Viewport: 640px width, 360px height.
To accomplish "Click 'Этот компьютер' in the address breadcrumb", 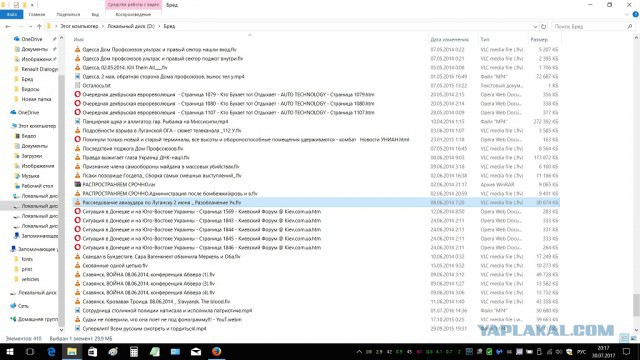I will [79, 26].
